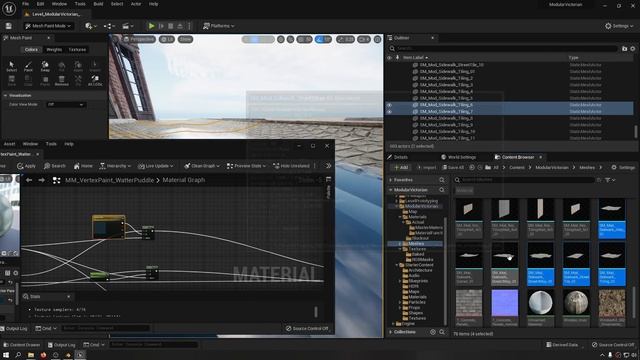Image resolution: width=640 pixels, height=360 pixels.
Task: Navigate forward in material graph
Action: (x=41, y=180)
